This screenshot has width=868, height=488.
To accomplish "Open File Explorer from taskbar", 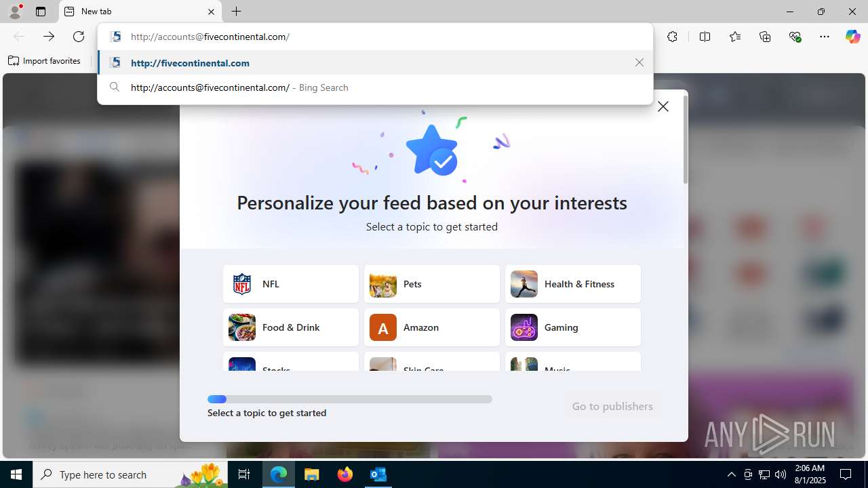I will tap(312, 474).
